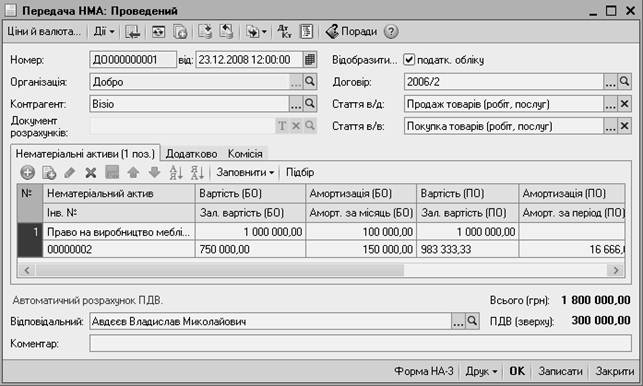Click the OK button

click(x=517, y=371)
